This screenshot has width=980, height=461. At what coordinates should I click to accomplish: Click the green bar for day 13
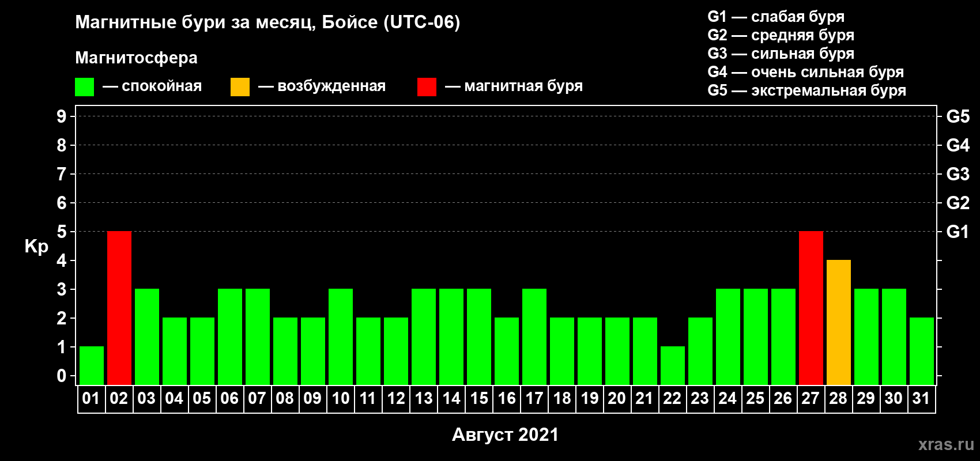click(x=424, y=337)
